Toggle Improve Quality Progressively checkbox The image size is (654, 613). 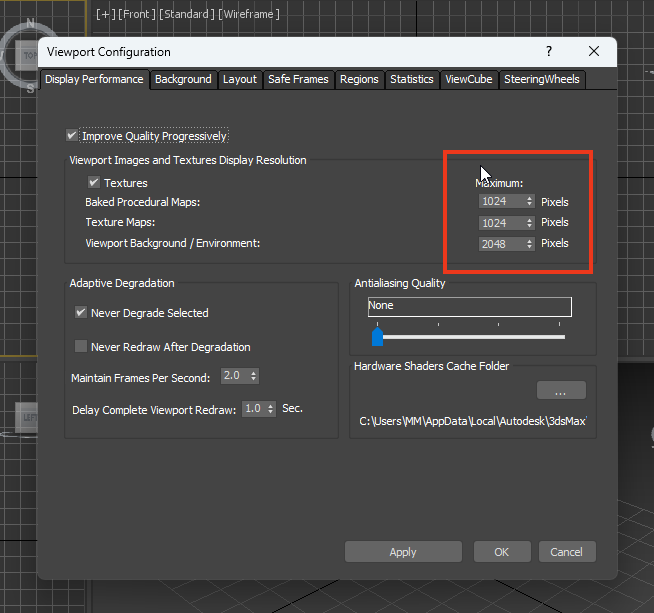click(72, 136)
